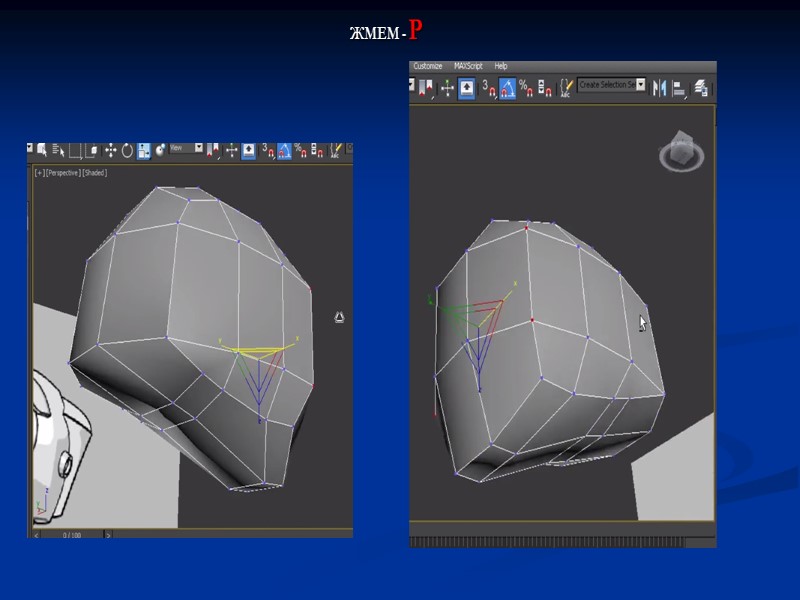Viewport: 800px width, 600px height.
Task: Toggle Percent Snap in left window
Action: [x=301, y=151]
